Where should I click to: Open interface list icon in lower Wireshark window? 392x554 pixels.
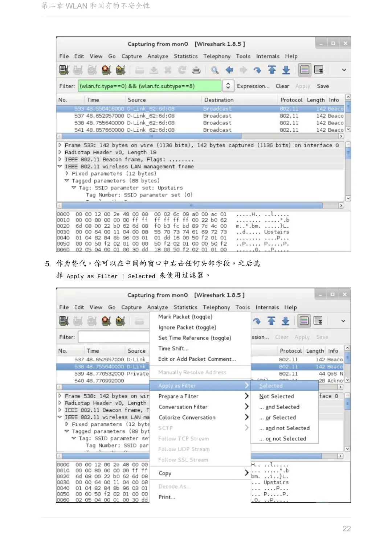[x=64, y=321]
